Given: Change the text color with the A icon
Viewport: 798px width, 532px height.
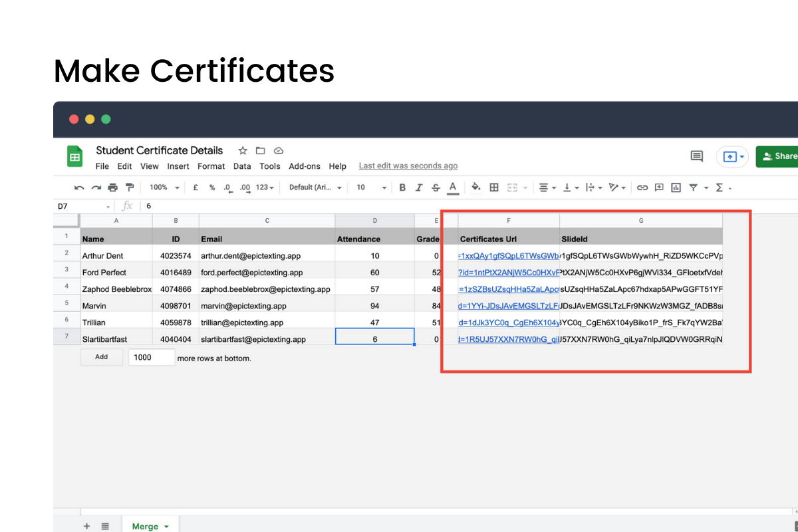Looking at the screenshot, I should 453,187.
